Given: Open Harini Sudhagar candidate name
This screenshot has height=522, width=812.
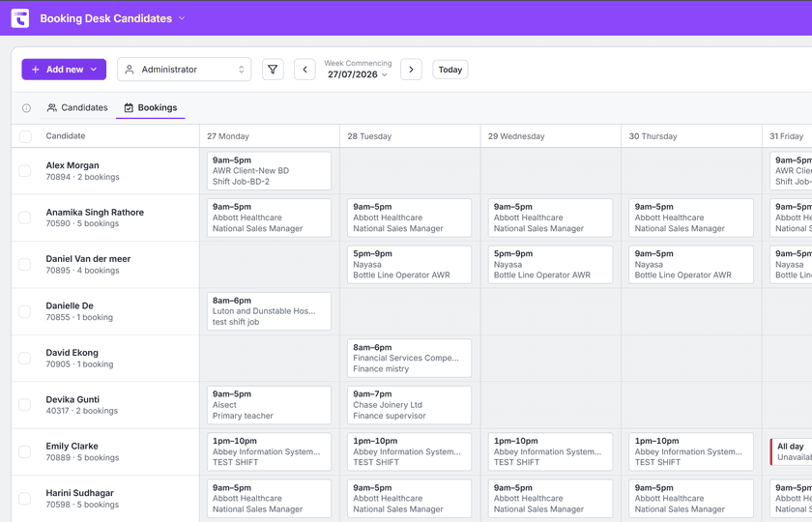Looking at the screenshot, I should click(79, 493).
